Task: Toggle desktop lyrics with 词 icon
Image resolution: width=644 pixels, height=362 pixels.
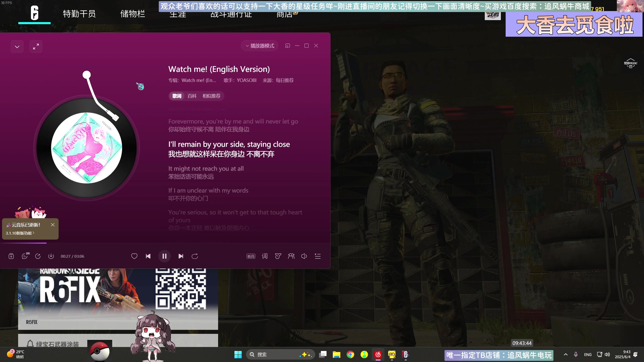Action: [265, 256]
